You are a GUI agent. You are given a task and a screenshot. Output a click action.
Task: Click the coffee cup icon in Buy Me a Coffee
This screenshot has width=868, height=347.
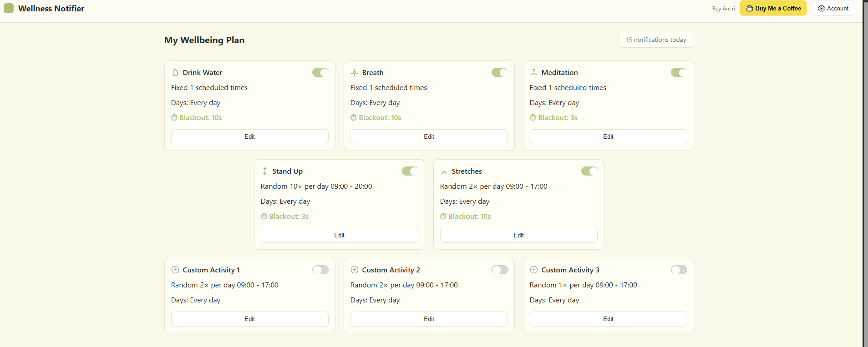click(x=749, y=8)
